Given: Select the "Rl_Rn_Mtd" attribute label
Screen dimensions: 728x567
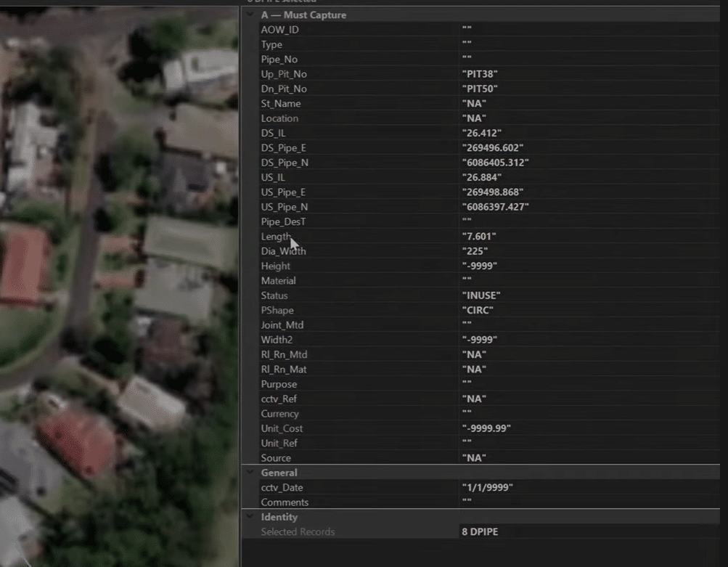Looking at the screenshot, I should tap(284, 355).
